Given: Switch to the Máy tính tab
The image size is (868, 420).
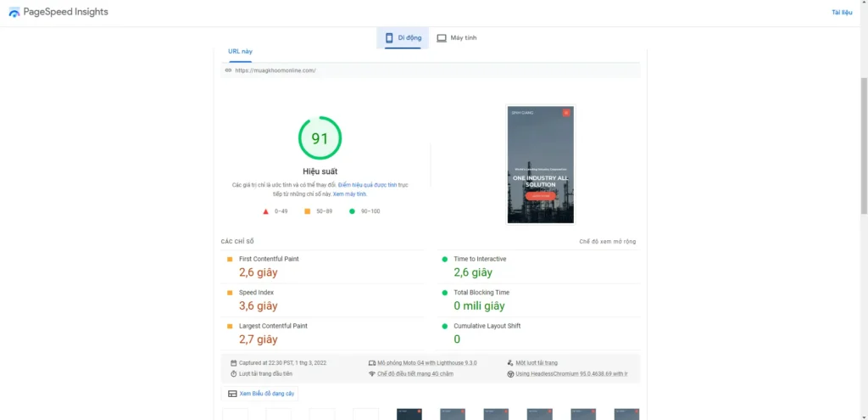Looking at the screenshot, I should [457, 38].
